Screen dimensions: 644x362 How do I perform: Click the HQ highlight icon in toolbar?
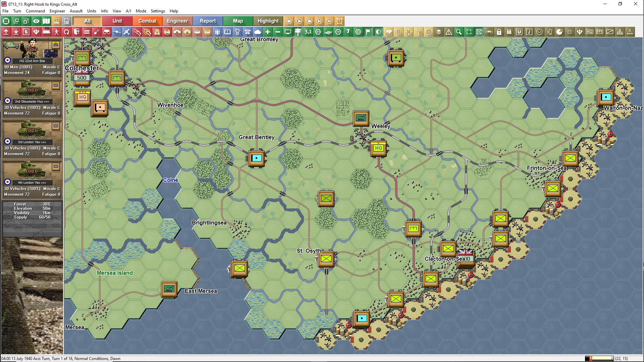590,32
